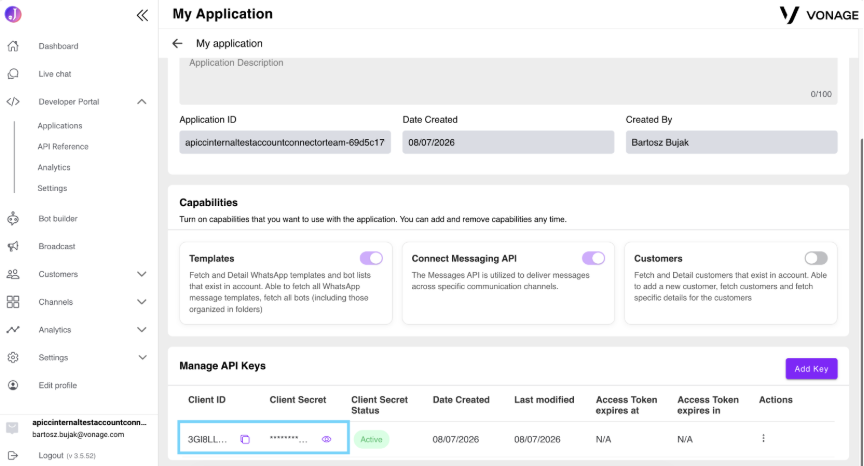Disable the Connect Messaging API toggle

(x=593, y=258)
